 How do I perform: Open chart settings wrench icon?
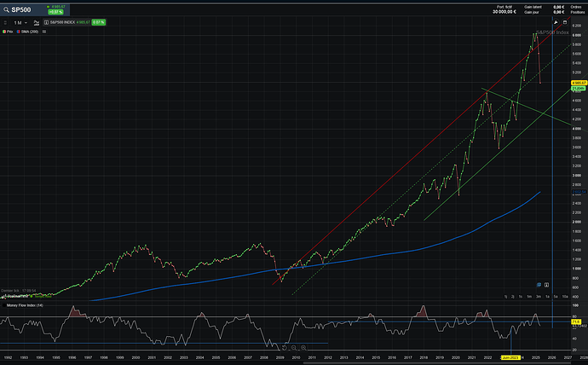click(x=556, y=22)
